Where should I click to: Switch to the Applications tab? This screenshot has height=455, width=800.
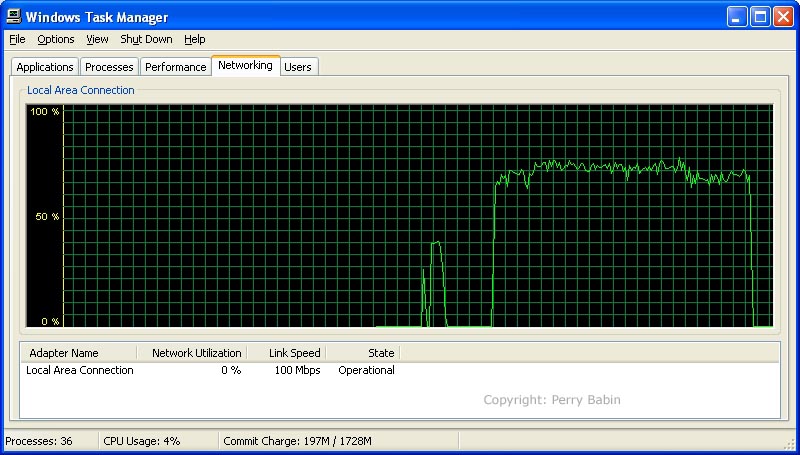(45, 67)
